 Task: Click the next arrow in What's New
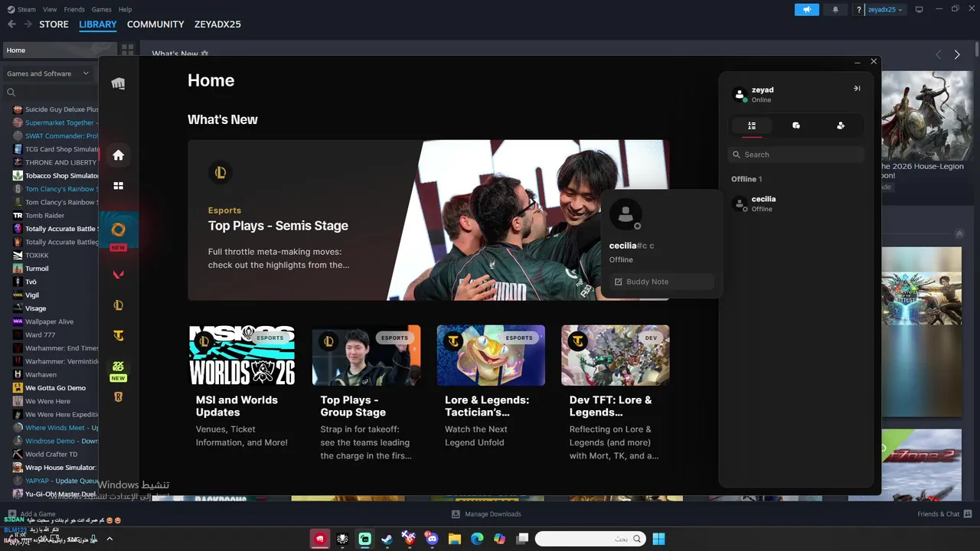click(x=957, y=54)
